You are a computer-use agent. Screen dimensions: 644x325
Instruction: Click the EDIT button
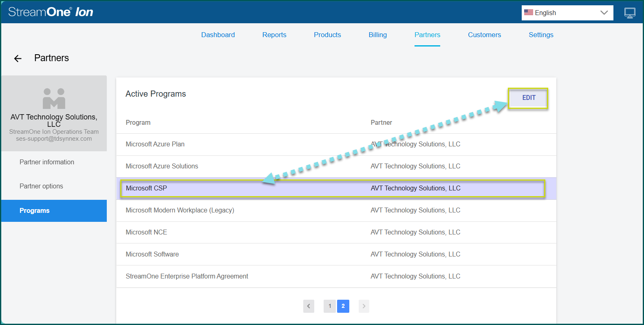tap(529, 98)
